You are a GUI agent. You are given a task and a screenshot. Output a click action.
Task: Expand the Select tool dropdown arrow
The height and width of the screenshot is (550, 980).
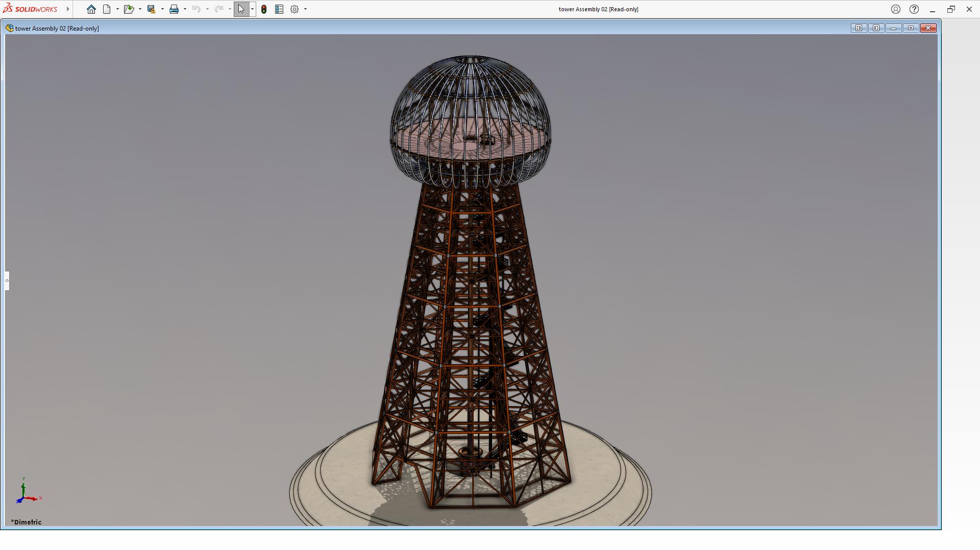(x=252, y=9)
